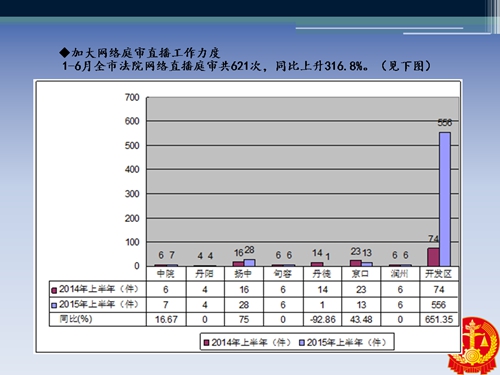The image size is (500, 375).
Task: Click the tall 556 bar for 开发区
Action: [x=445, y=199]
